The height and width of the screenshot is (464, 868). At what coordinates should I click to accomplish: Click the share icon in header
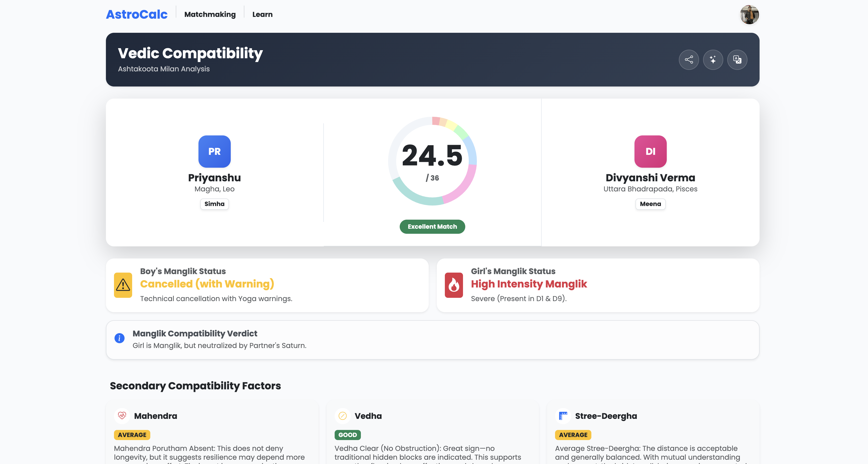coord(688,60)
